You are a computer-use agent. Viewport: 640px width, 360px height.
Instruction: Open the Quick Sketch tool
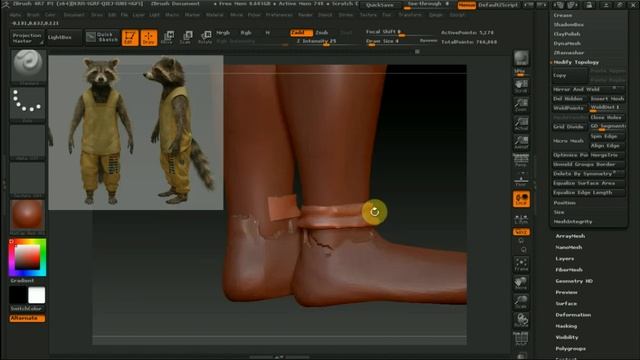click(102, 37)
